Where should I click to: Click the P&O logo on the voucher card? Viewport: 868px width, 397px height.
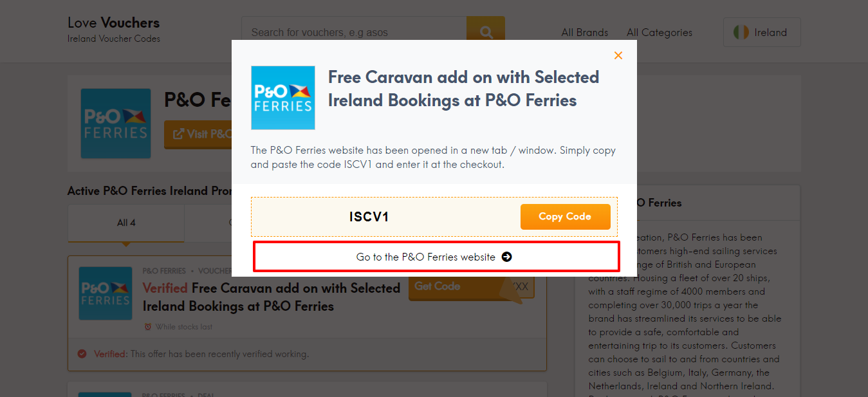tap(106, 293)
